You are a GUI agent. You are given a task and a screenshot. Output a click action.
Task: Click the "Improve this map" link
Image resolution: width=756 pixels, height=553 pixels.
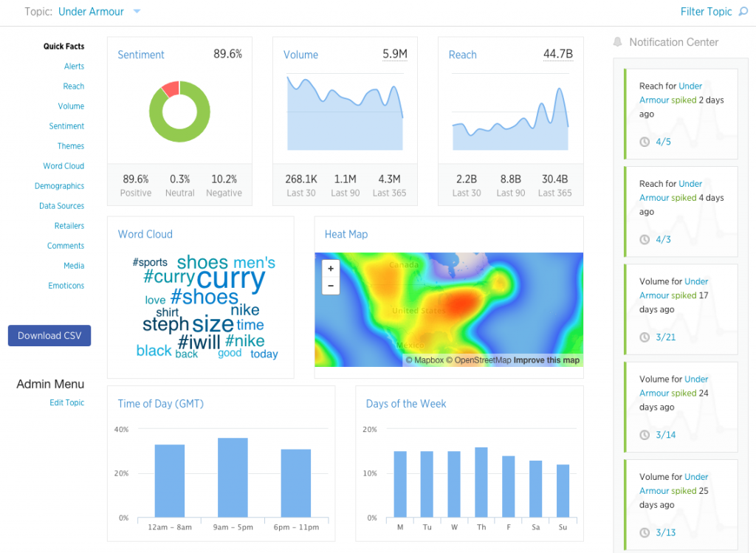[546, 360]
